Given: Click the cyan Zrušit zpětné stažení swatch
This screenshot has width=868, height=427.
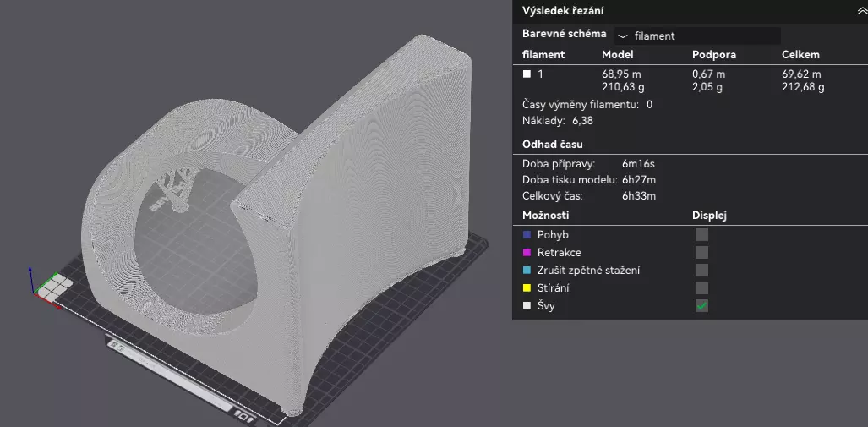Looking at the screenshot, I should (x=527, y=271).
